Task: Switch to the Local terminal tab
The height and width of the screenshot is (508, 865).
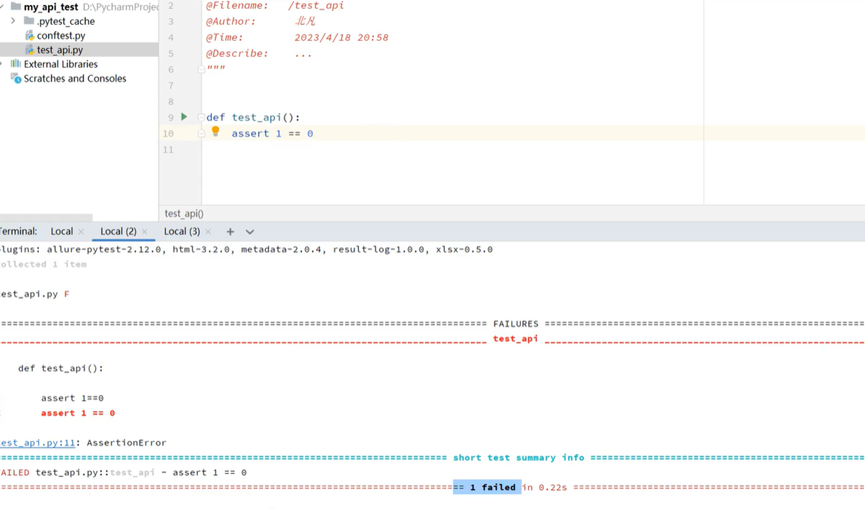Action: pyautogui.click(x=62, y=231)
